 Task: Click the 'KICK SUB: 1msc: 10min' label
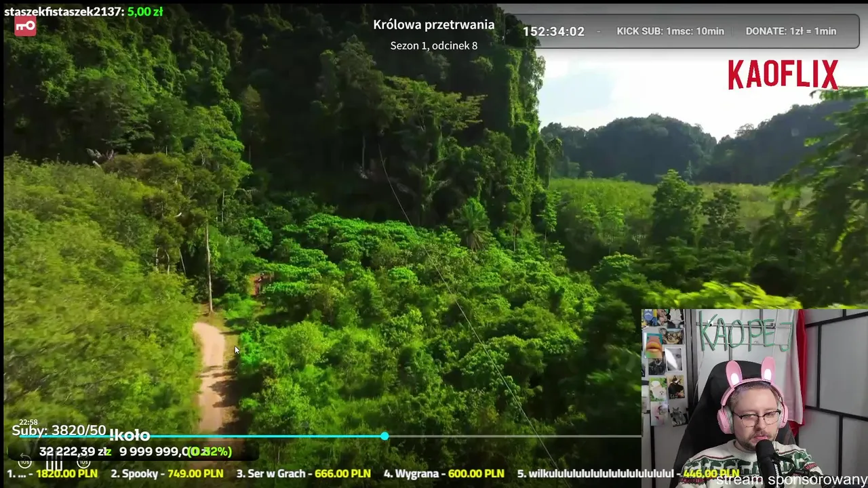[x=670, y=31]
